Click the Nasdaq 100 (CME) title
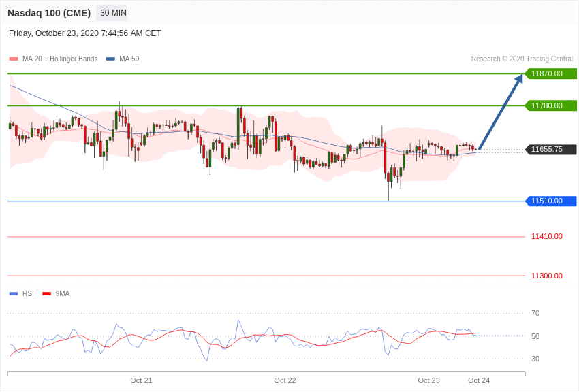This screenshot has height=392, width=579. 49,13
